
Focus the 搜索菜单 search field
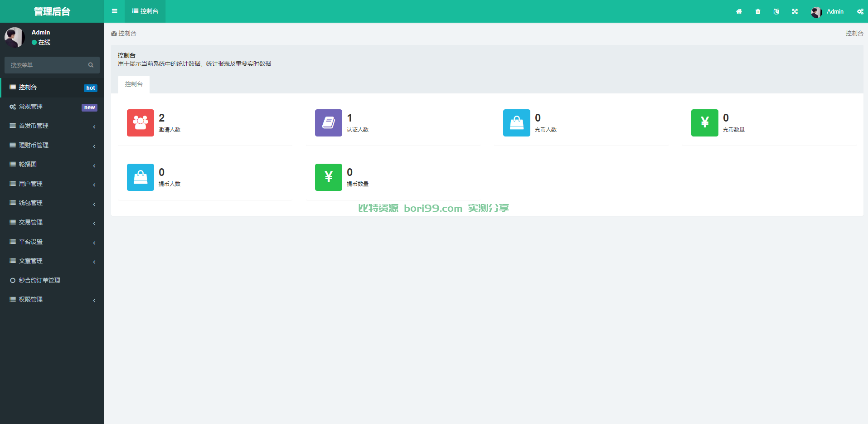point(52,65)
